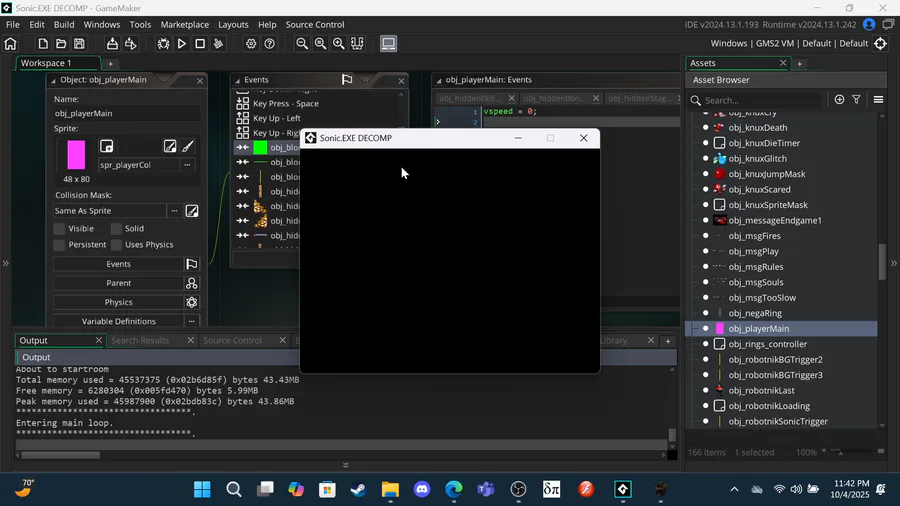Click the output horizontal scrollbar thumb
This screenshot has height=506, width=900.
click(x=61, y=455)
